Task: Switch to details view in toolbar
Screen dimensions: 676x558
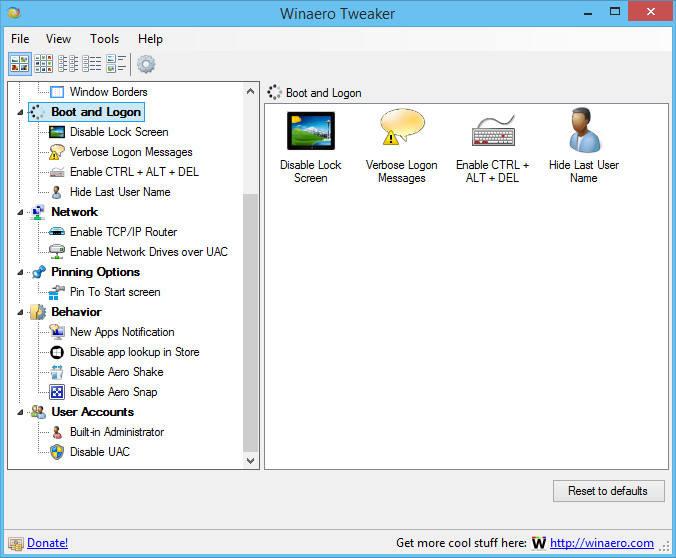Action: click(x=92, y=64)
